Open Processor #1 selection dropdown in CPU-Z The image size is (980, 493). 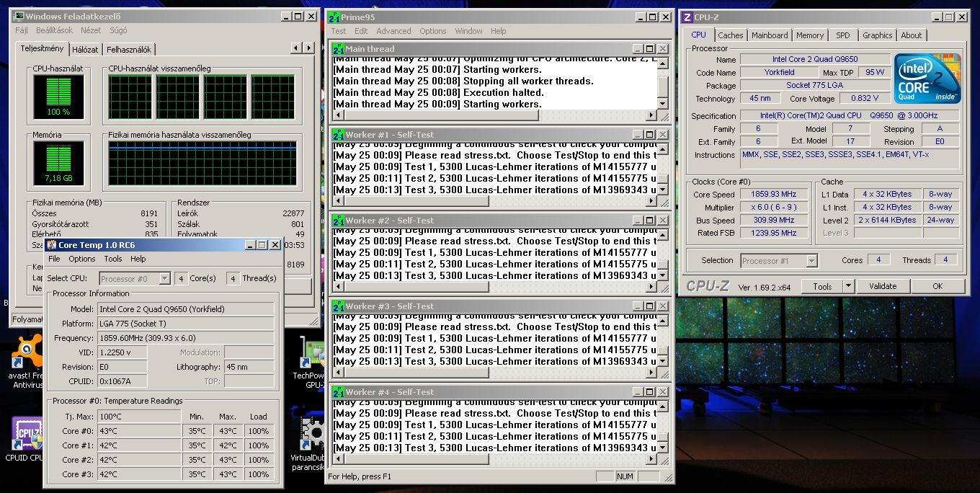pyautogui.click(x=812, y=261)
